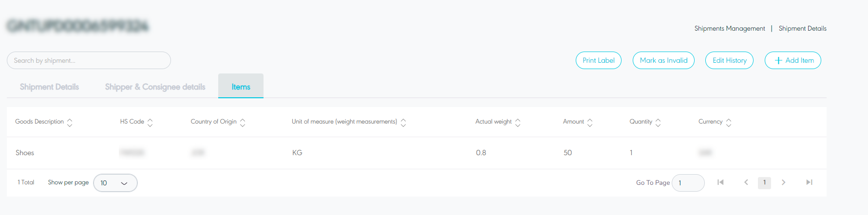Open Shipper & Consignee details tab

(155, 87)
